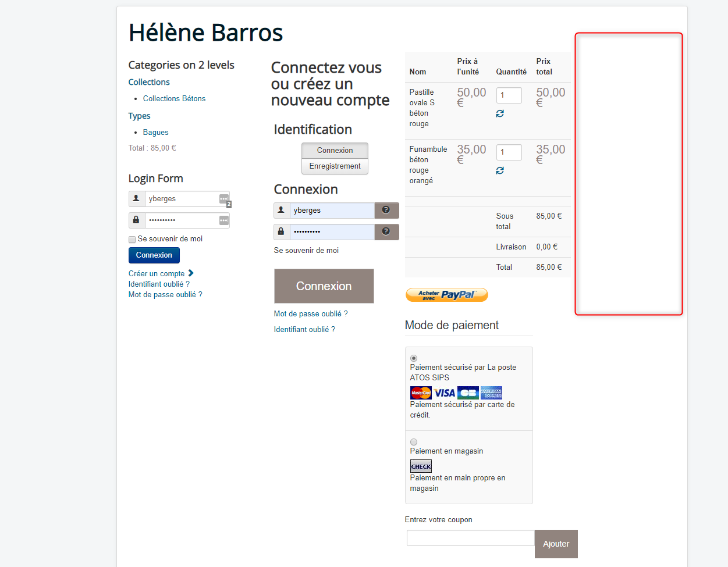Click password manager icon in Login Form username
Screen dimensions: 728x567
coord(223,199)
